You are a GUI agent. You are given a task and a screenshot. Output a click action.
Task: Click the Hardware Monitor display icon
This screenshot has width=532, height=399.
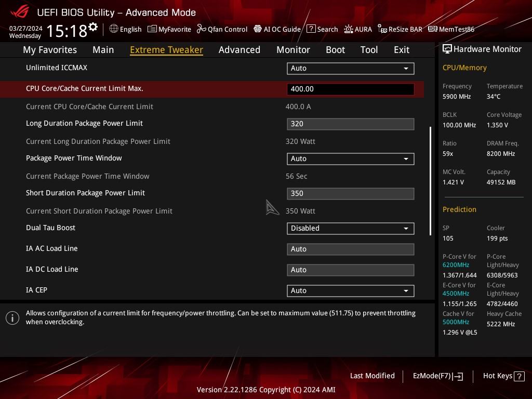(447, 49)
